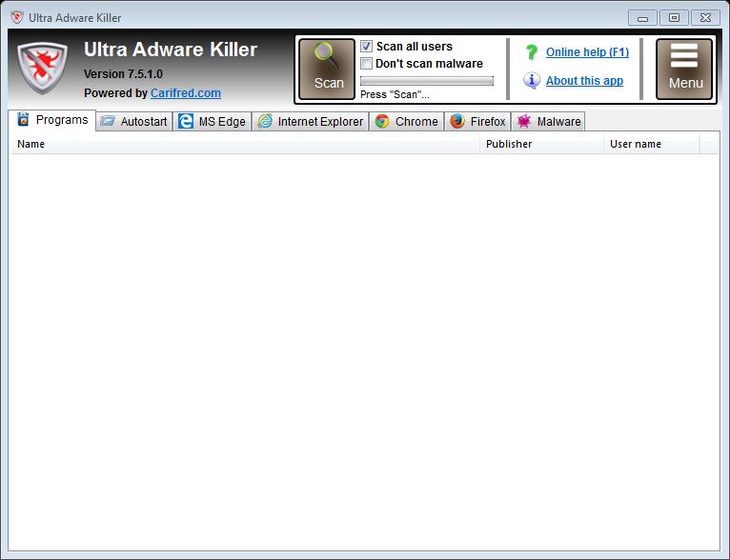Image resolution: width=730 pixels, height=560 pixels.
Task: Sort the list by the Name column header
Action: 245,144
